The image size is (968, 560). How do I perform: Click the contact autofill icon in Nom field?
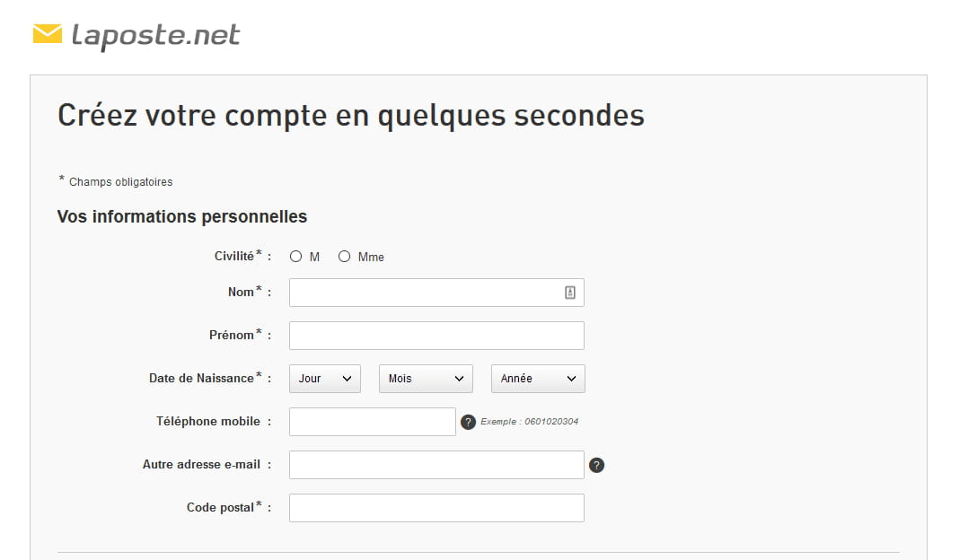pyautogui.click(x=569, y=293)
